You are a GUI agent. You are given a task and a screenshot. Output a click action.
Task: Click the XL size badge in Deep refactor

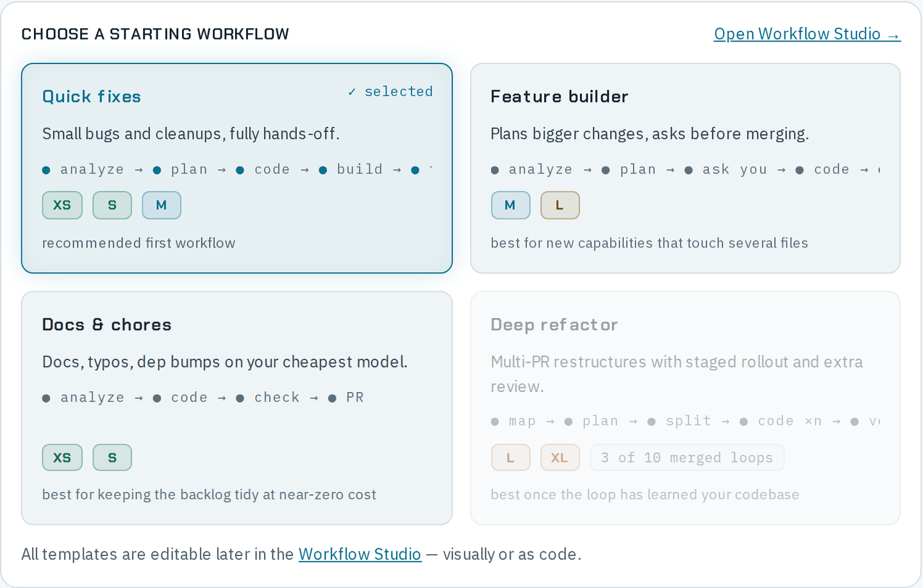[560, 457]
